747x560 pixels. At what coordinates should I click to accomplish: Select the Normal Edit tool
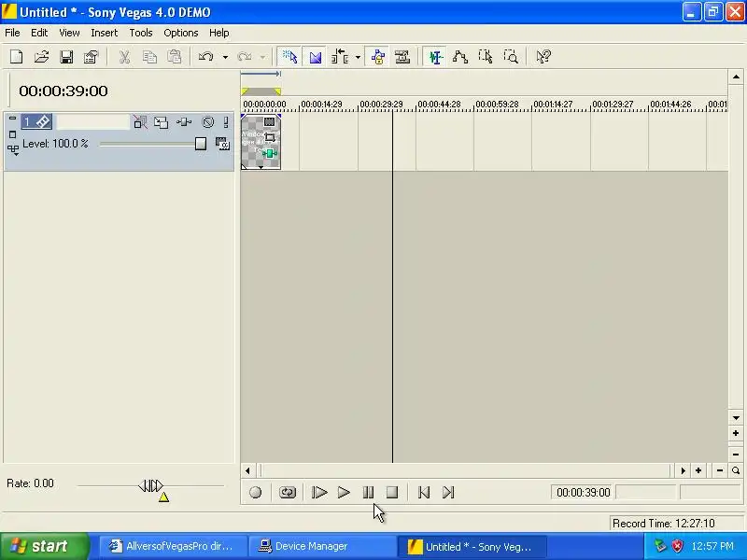435,57
